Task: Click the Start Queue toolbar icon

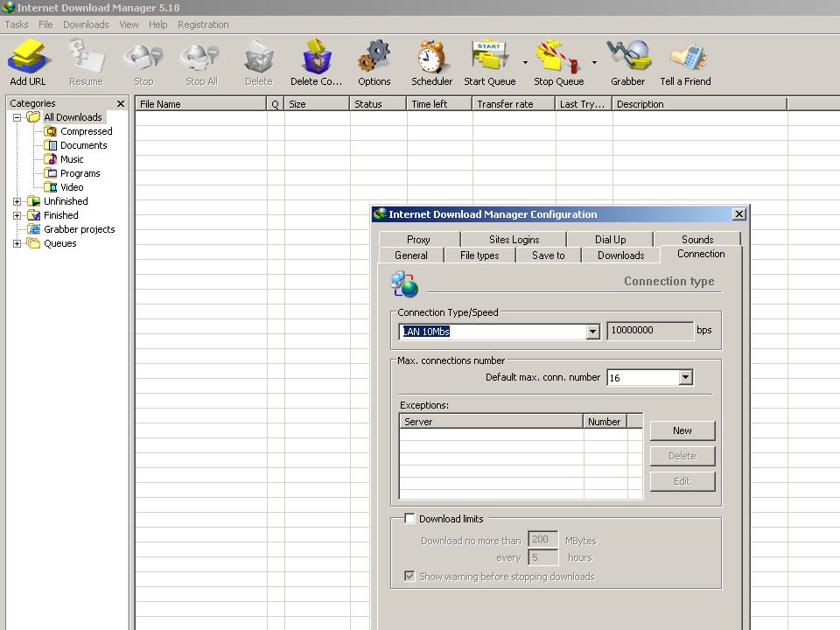Action: tap(490, 55)
